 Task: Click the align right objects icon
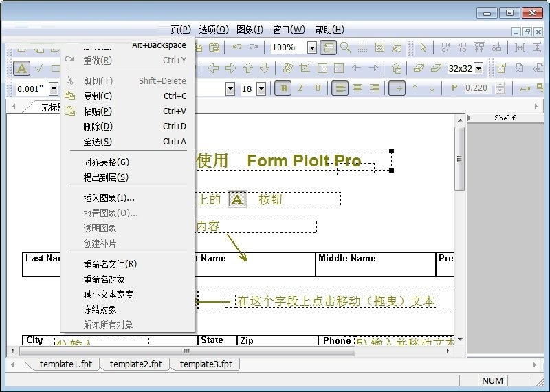[462, 47]
